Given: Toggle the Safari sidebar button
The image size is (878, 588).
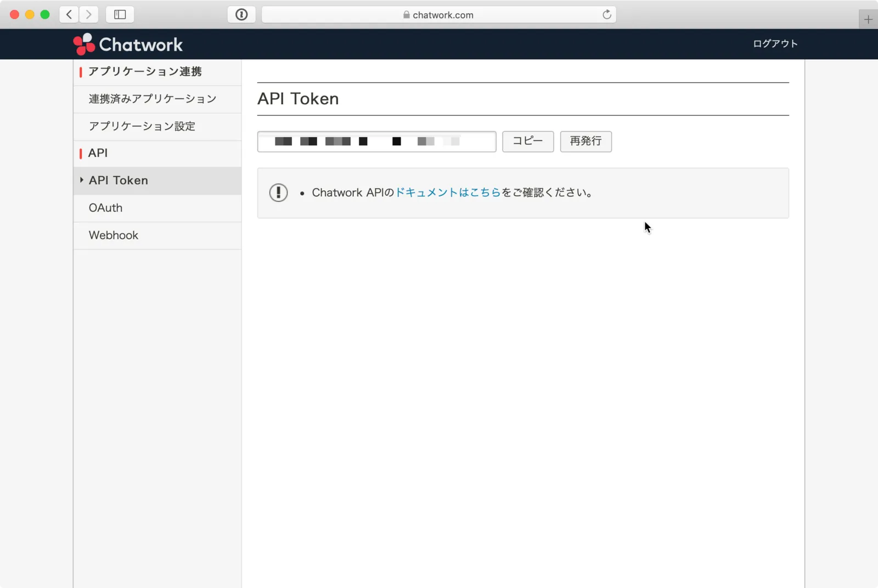Looking at the screenshot, I should [120, 15].
